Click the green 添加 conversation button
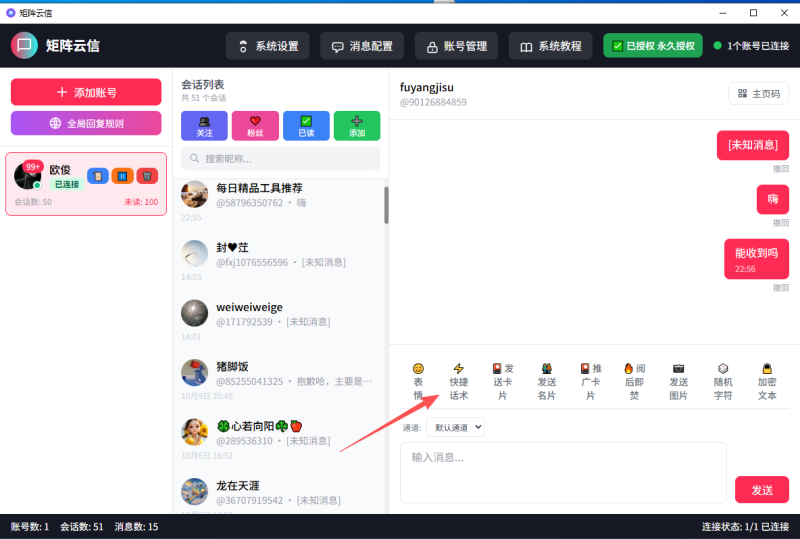This screenshot has width=800, height=539. [x=357, y=126]
